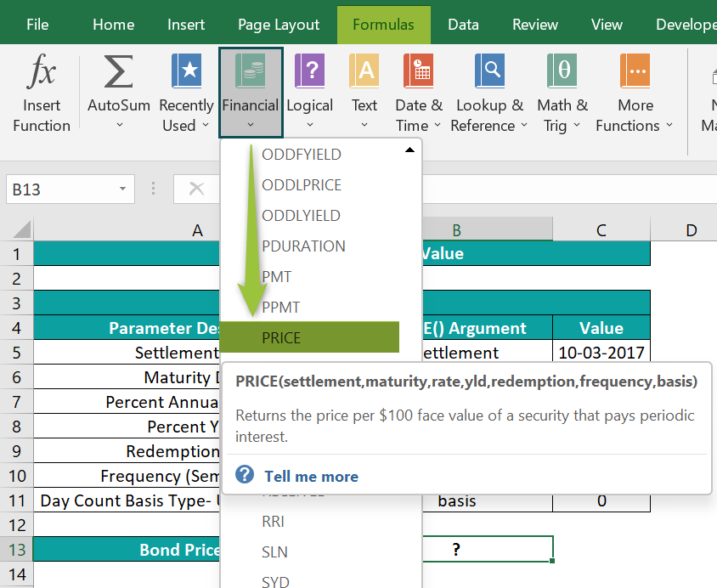
Task: Click the Day Count Basis Type cell
Action: 127,500
